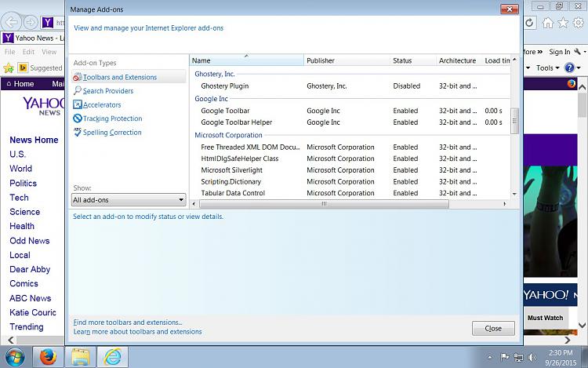Open the Help icon dropdown arrow
Image resolution: width=588 pixels, height=368 pixels.
click(579, 68)
